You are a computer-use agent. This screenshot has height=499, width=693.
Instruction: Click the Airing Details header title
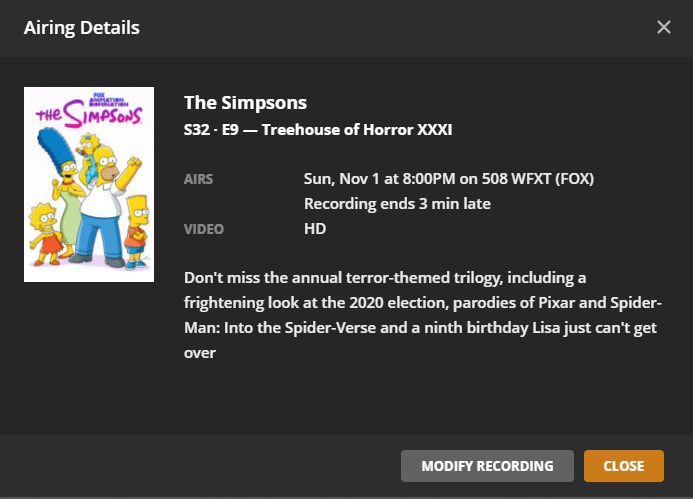click(x=82, y=27)
